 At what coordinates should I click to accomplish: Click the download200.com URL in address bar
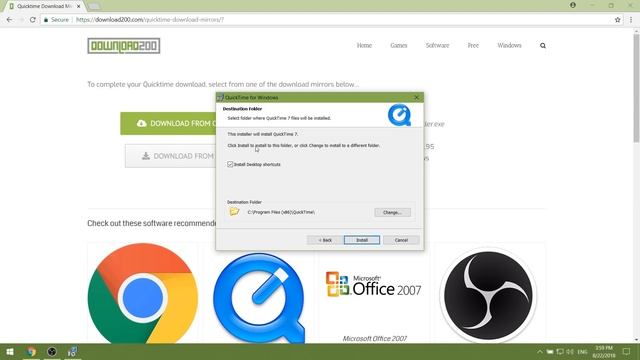click(150, 20)
